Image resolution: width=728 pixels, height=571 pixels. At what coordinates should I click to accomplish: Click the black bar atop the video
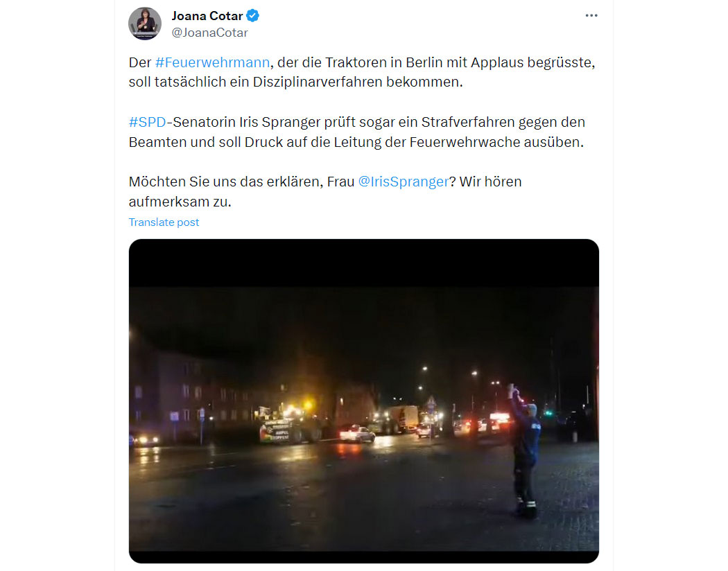tap(363, 263)
